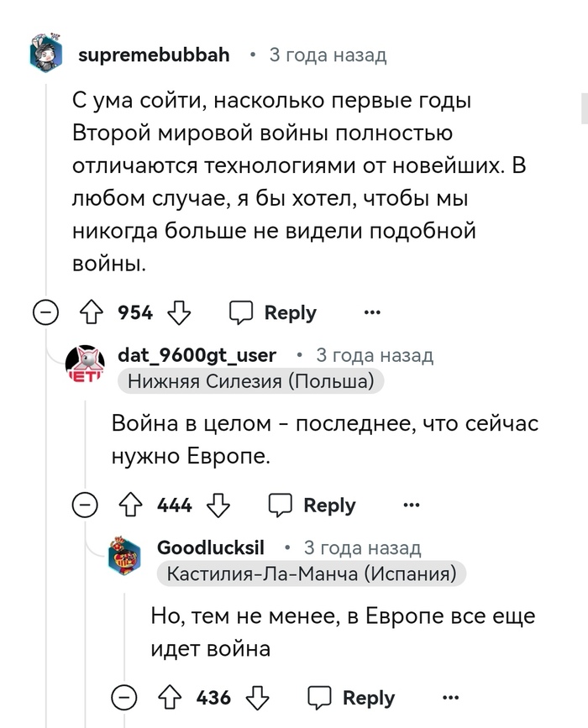The width and height of the screenshot is (588, 728).
Task: Reply to supremebubbah's comment
Action: pyautogui.click(x=274, y=313)
